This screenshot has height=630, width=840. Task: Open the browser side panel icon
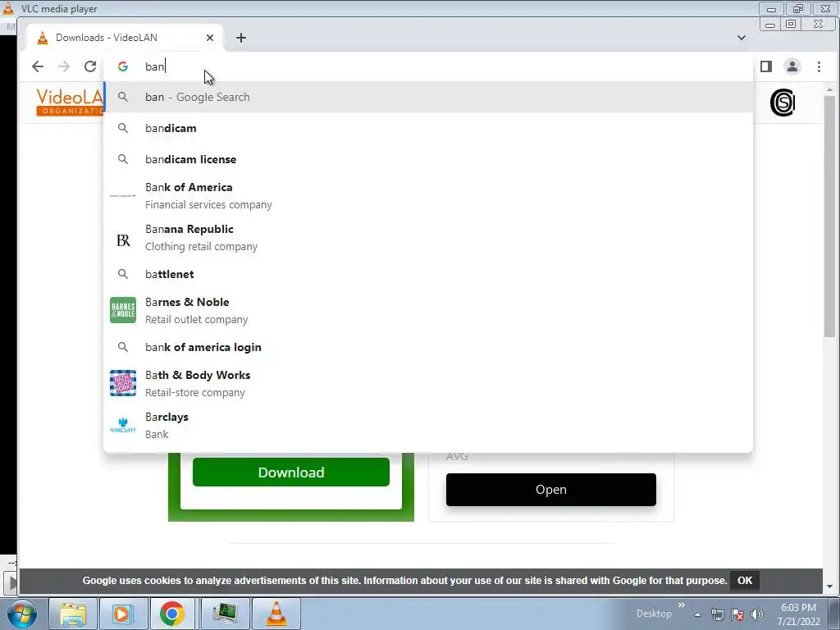tap(766, 66)
